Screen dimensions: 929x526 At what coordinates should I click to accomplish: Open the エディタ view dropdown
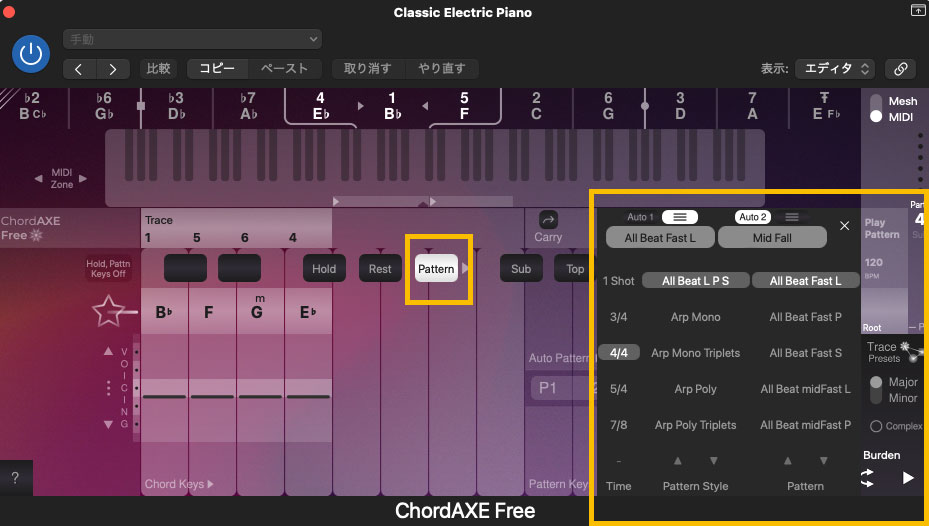(835, 69)
